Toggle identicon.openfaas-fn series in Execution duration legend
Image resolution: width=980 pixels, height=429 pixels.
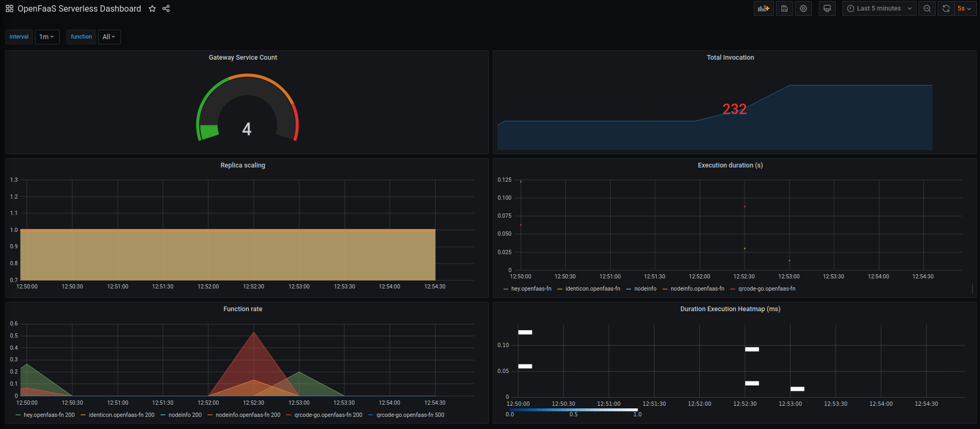593,288
